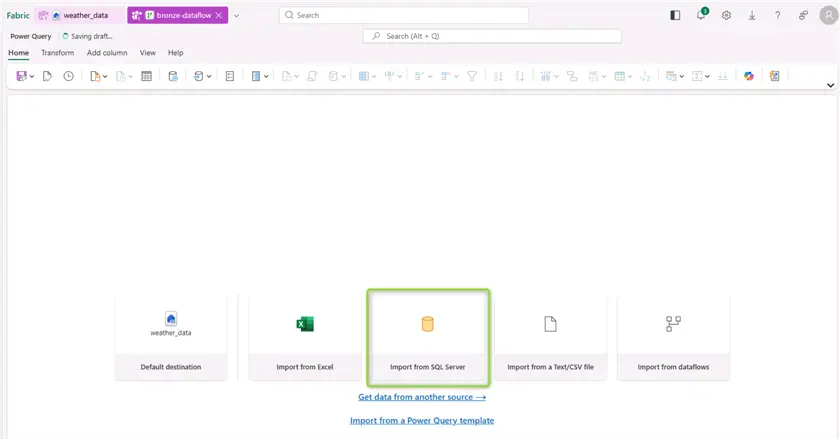Open the Copilot colorful icon in ribbon
The height and width of the screenshot is (439, 840).
click(x=749, y=76)
